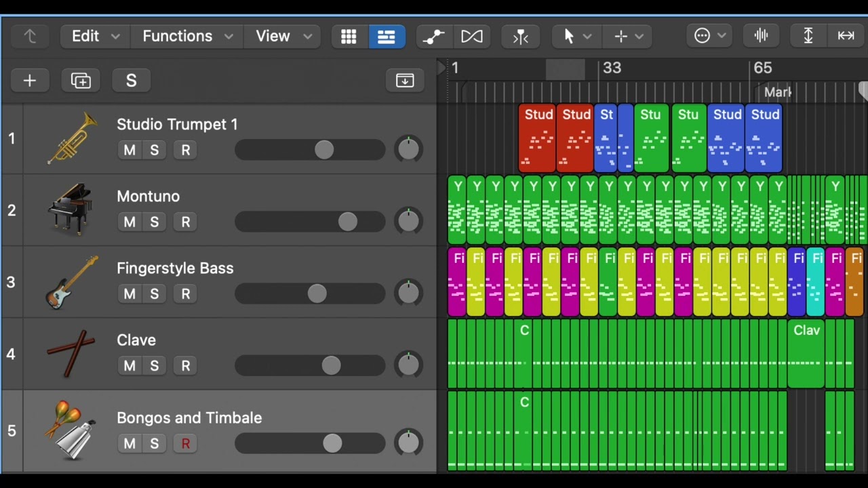Click the Bongos and Timbale pan knob
The image size is (868, 488).
point(408,443)
